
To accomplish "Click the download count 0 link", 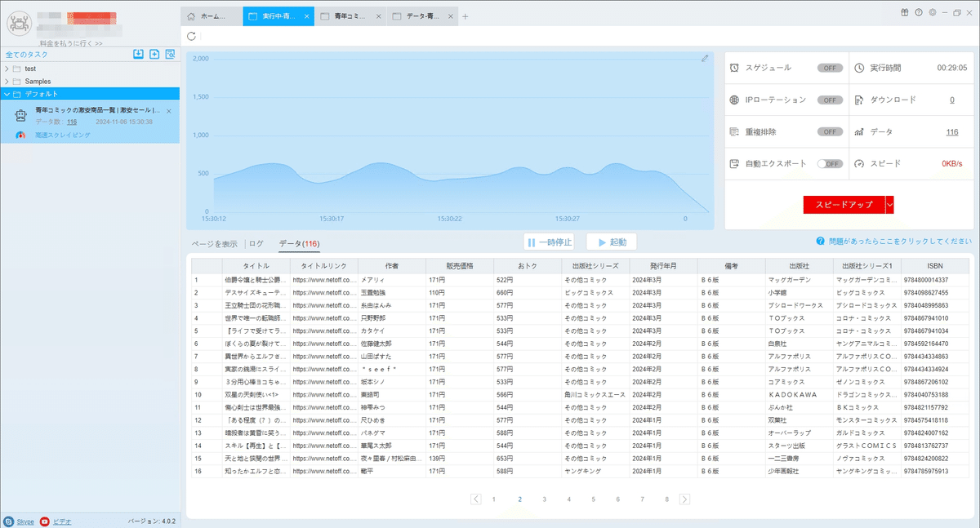I will 952,100.
